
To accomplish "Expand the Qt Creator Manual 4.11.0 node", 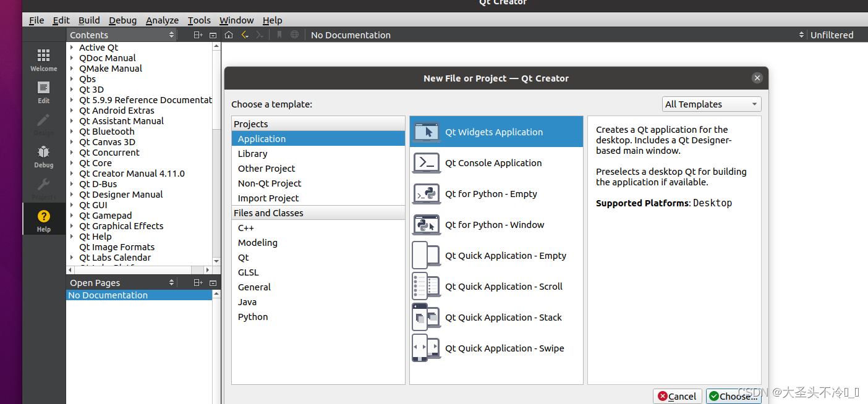I will [72, 174].
